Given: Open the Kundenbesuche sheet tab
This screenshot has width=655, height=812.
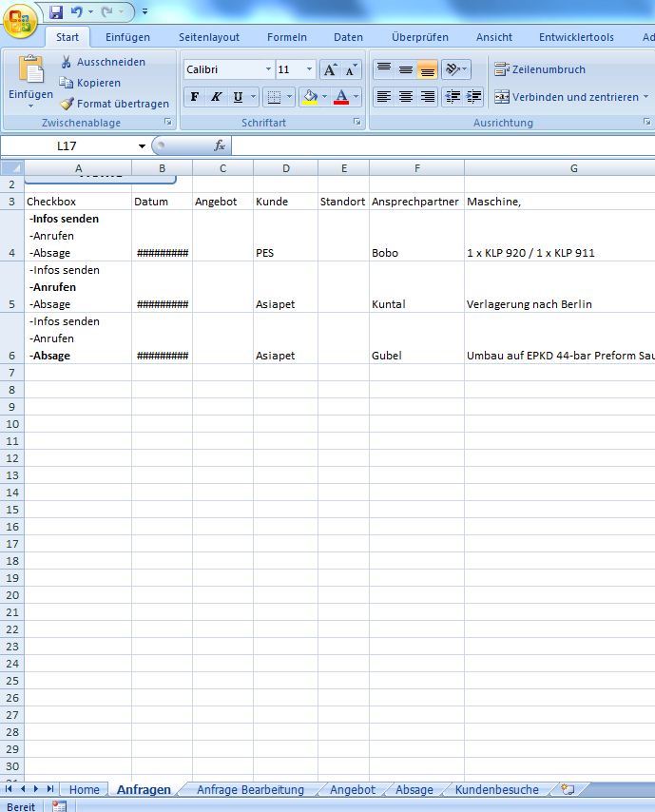Looking at the screenshot, I should point(496,790).
